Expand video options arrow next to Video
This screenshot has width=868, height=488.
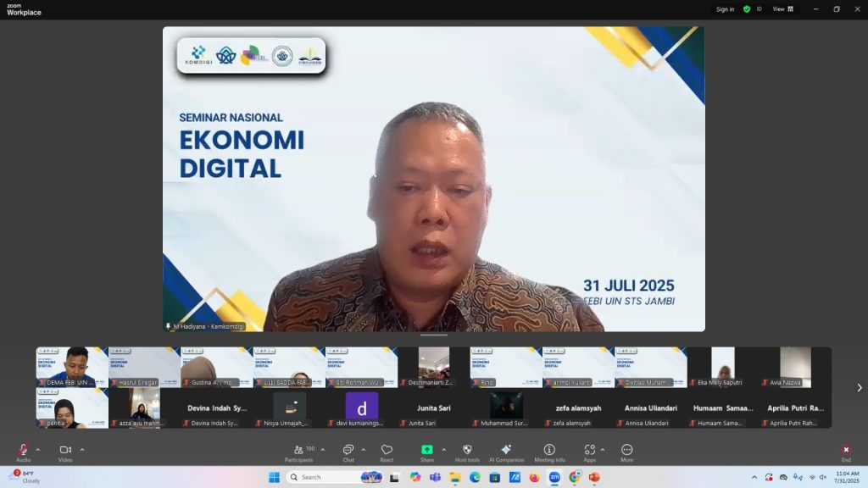pyautogui.click(x=81, y=450)
